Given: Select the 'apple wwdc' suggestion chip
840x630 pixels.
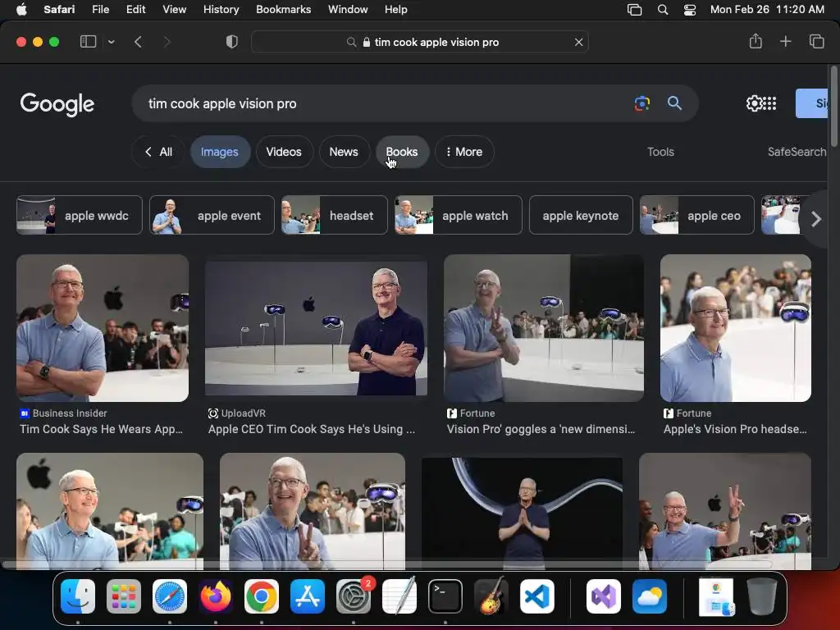Looking at the screenshot, I should pyautogui.click(x=80, y=215).
